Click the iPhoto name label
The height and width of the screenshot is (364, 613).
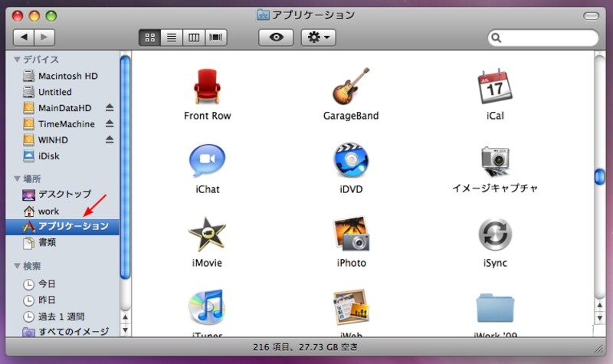tap(351, 263)
